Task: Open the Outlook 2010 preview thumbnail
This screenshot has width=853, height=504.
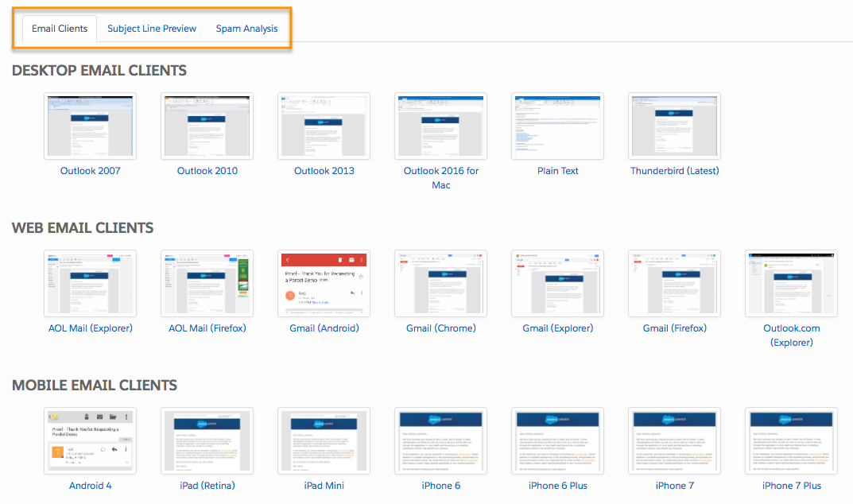Action: click(x=207, y=126)
